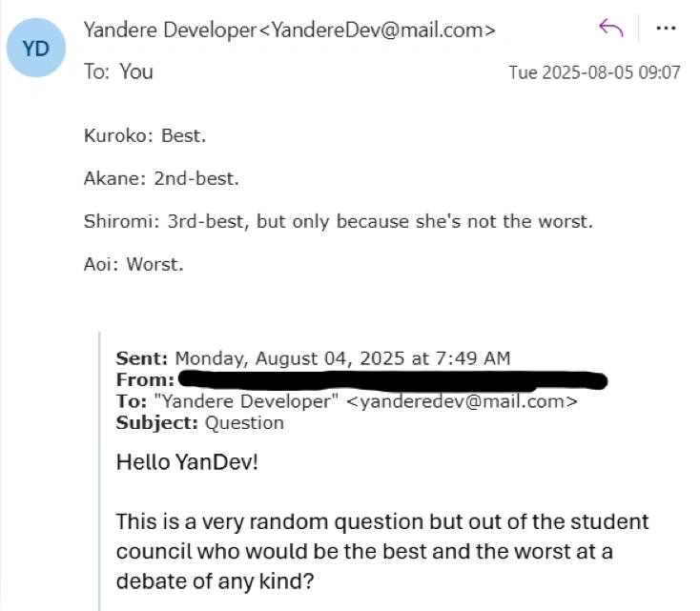Click the reply arrow icon

[610, 29]
